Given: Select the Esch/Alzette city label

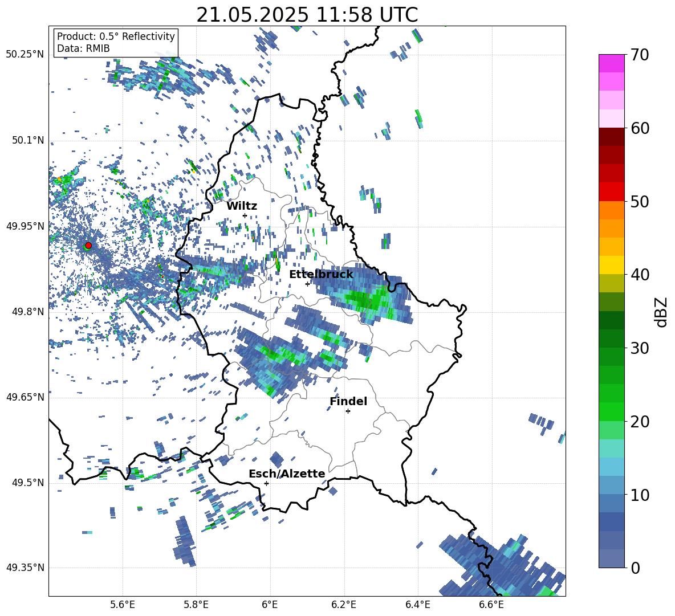Looking at the screenshot, I should (287, 474).
